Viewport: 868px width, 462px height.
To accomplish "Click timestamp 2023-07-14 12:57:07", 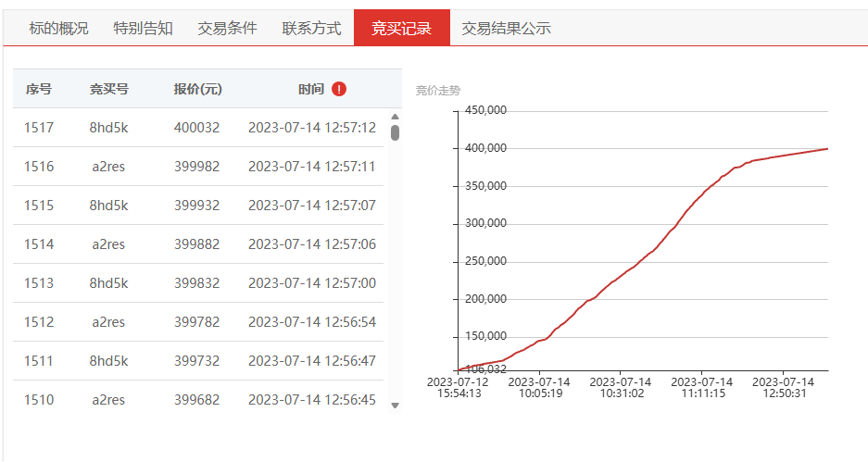I will pos(312,206).
